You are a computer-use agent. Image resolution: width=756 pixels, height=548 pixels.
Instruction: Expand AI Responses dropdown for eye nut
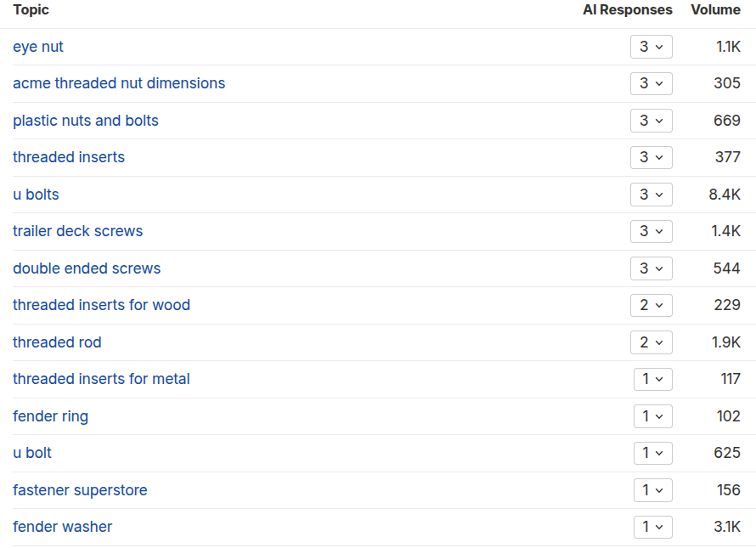651,47
